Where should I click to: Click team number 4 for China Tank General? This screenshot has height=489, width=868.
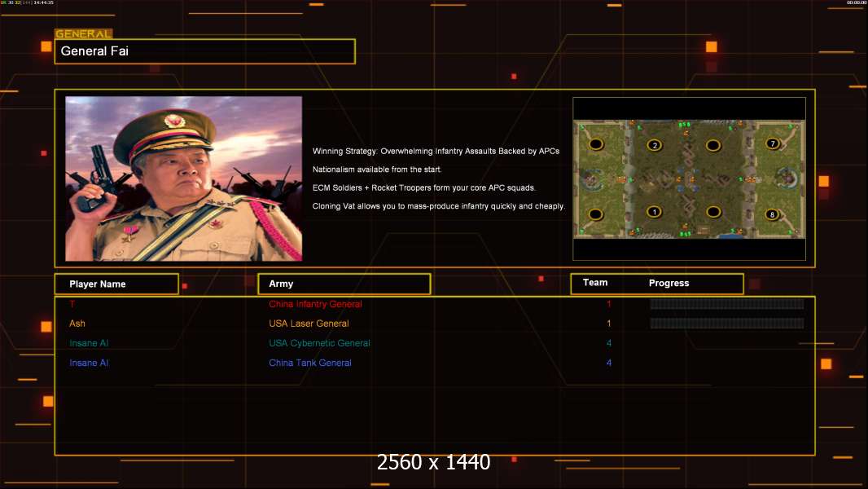pyautogui.click(x=608, y=363)
